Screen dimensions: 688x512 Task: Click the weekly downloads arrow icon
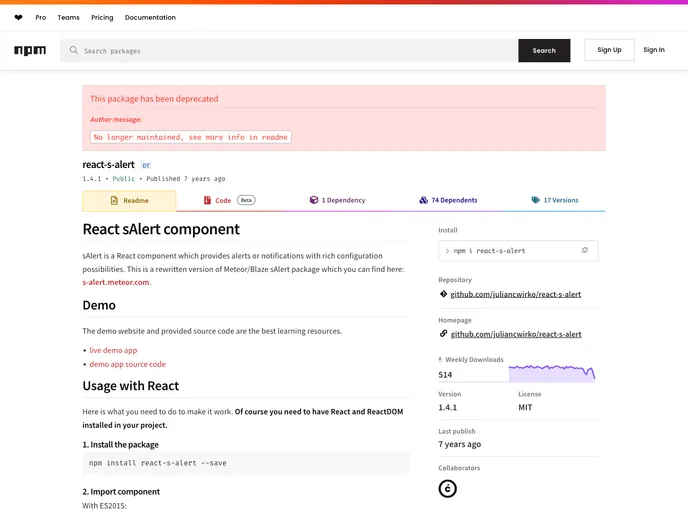(x=440, y=359)
